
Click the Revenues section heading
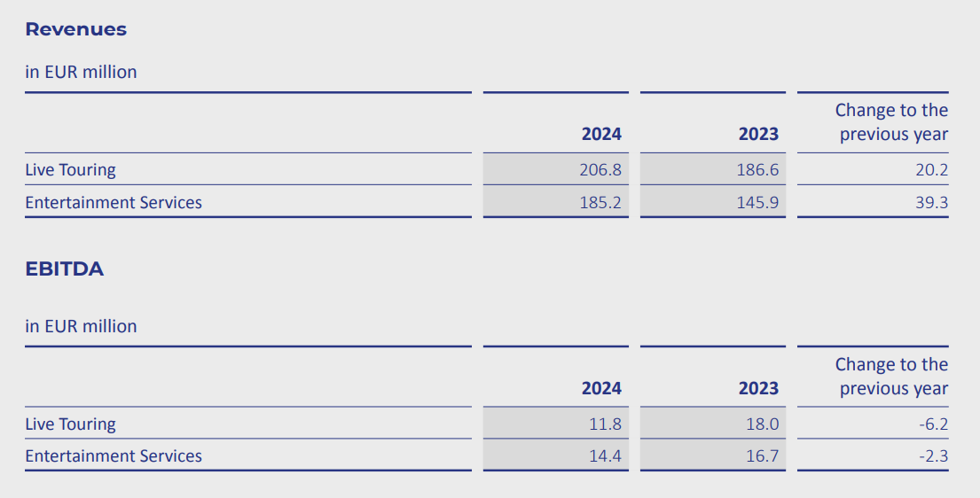click(75, 29)
